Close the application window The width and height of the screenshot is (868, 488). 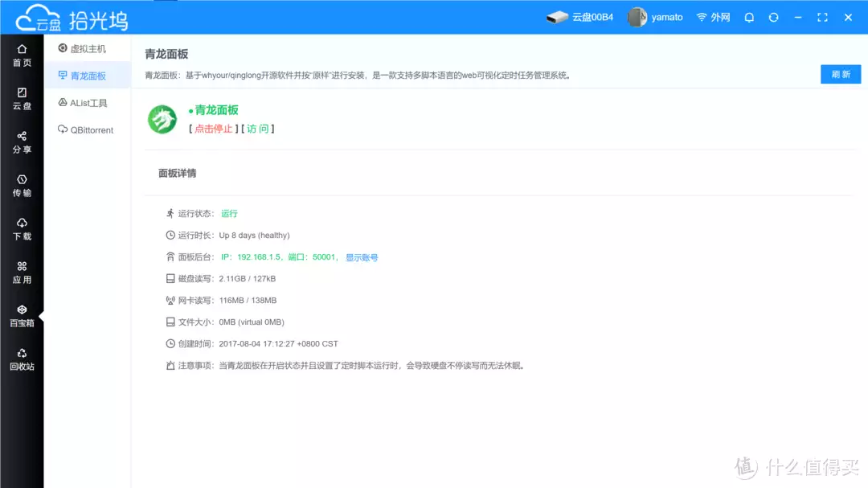coord(848,17)
